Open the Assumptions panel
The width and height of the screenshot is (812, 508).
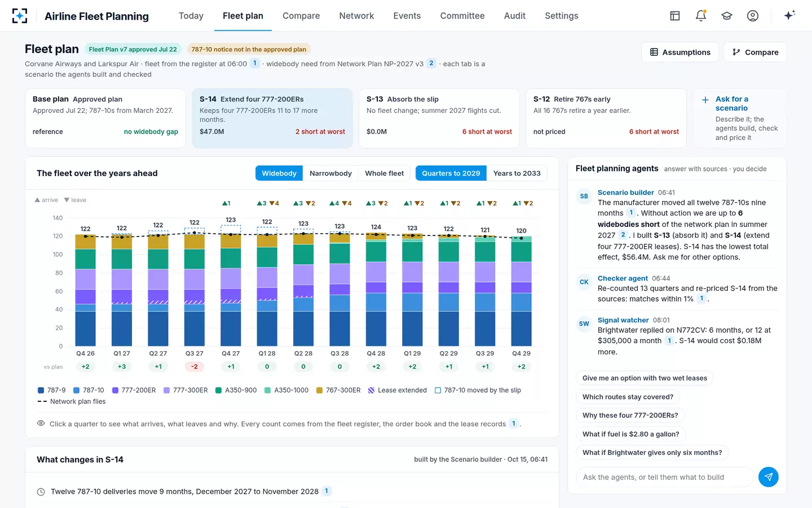coord(680,52)
